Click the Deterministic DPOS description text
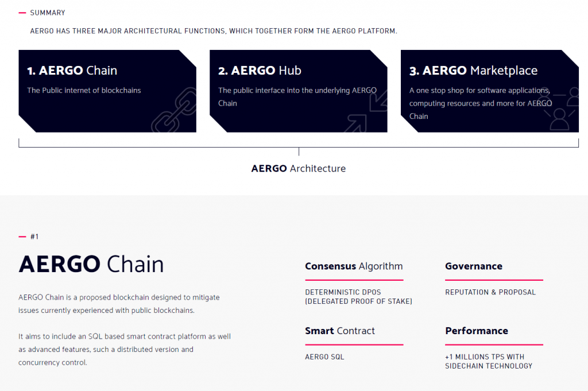 pyautogui.click(x=358, y=296)
